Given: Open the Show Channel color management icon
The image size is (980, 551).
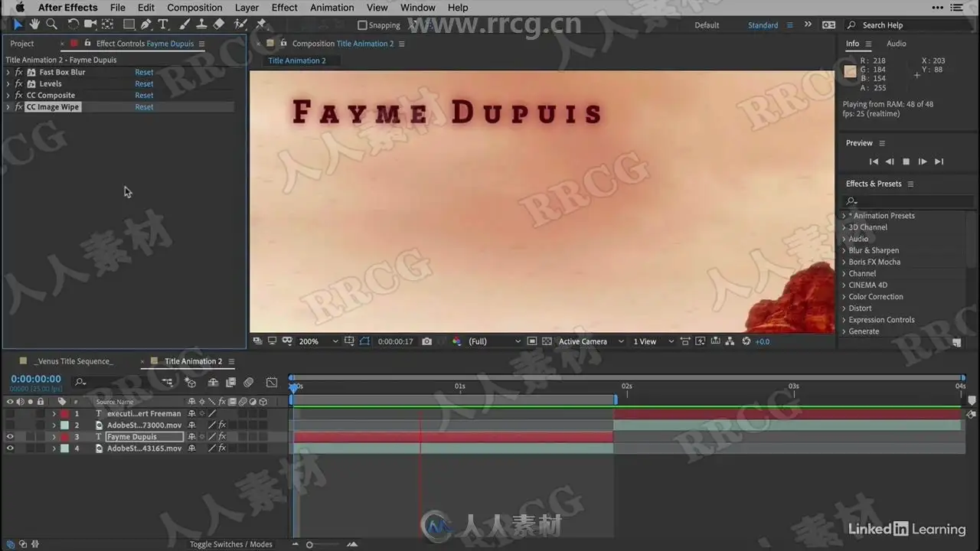Looking at the screenshot, I should pyautogui.click(x=457, y=341).
